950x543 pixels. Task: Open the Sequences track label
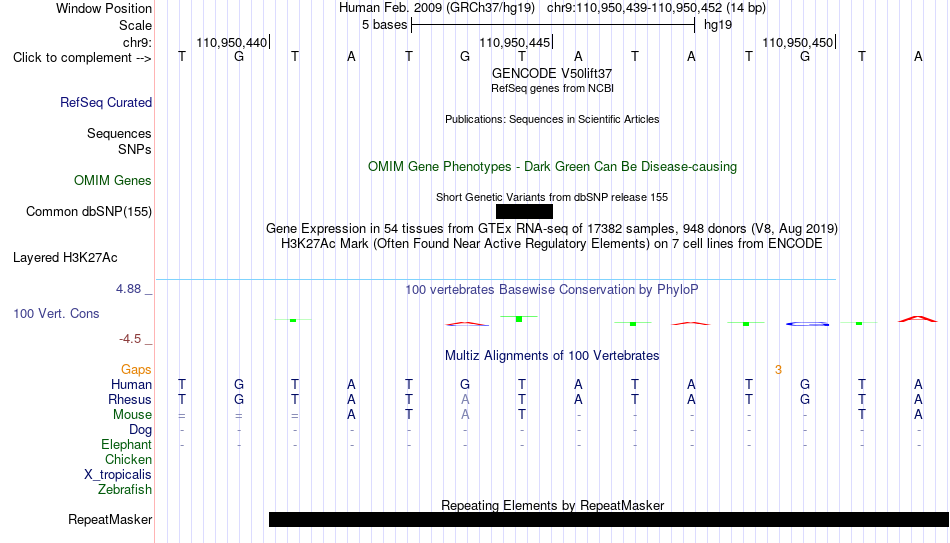pyautogui.click(x=119, y=133)
